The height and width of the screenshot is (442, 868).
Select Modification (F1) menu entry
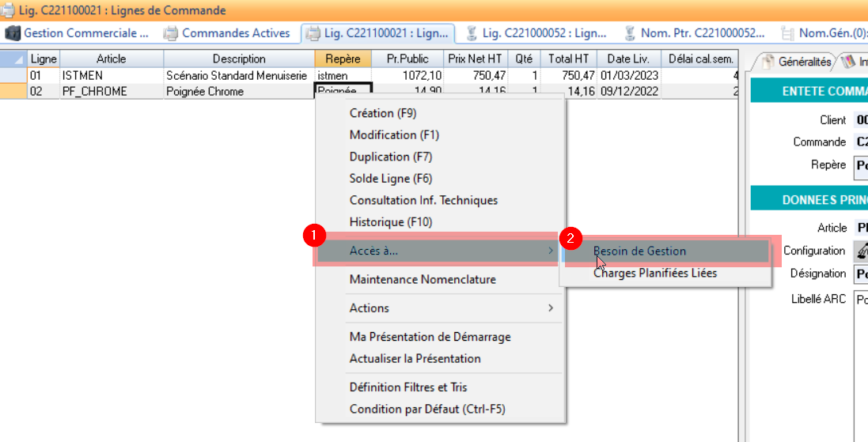394,135
